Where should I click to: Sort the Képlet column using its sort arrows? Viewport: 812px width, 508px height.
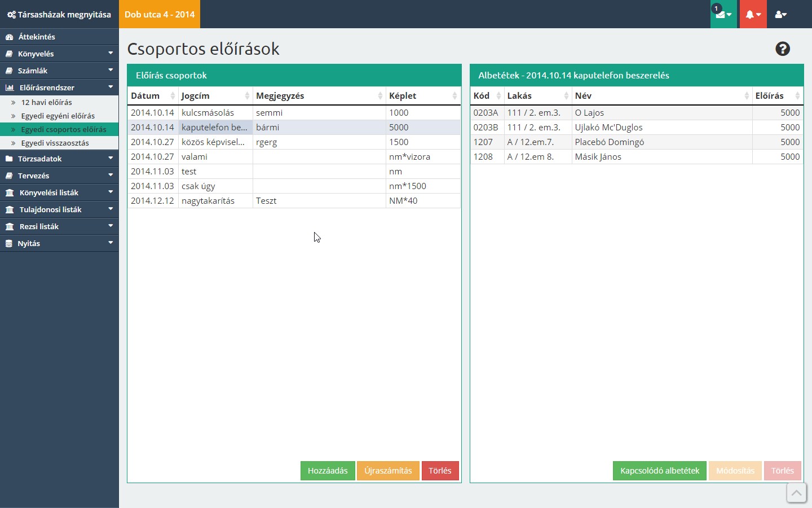pyautogui.click(x=454, y=96)
